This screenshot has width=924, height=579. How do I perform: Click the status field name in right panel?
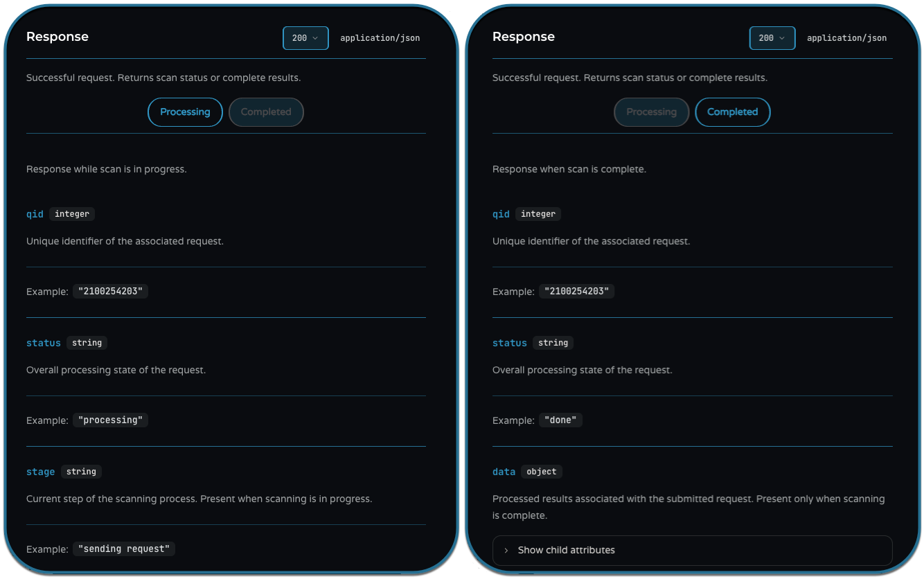pyautogui.click(x=509, y=343)
